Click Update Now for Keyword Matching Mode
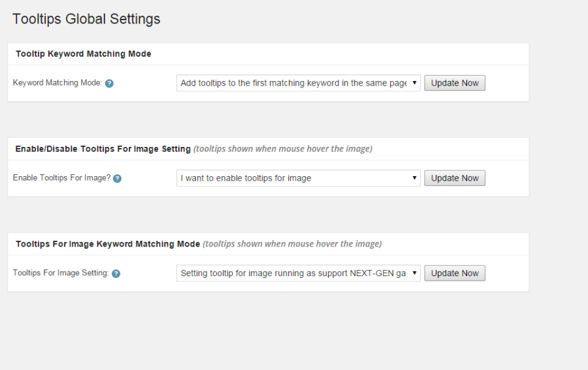The height and width of the screenshot is (370, 588). 455,83
